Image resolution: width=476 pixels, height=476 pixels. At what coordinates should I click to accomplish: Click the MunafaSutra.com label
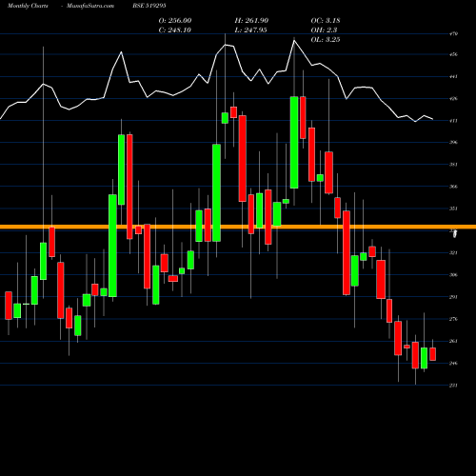coord(90,6)
